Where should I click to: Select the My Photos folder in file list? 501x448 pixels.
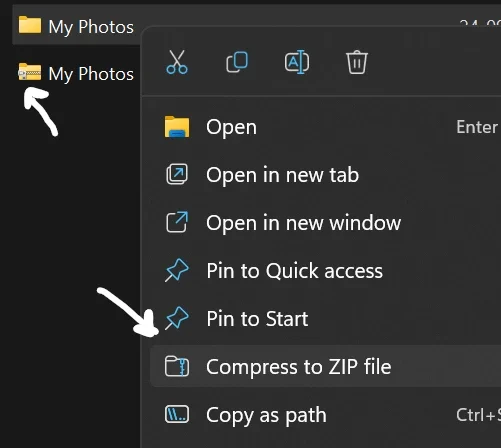click(x=76, y=26)
